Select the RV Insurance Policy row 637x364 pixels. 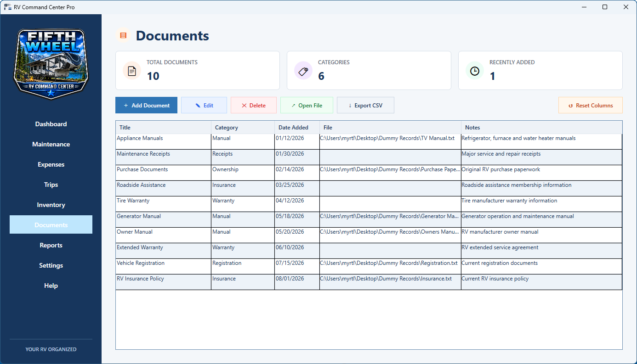point(369,282)
